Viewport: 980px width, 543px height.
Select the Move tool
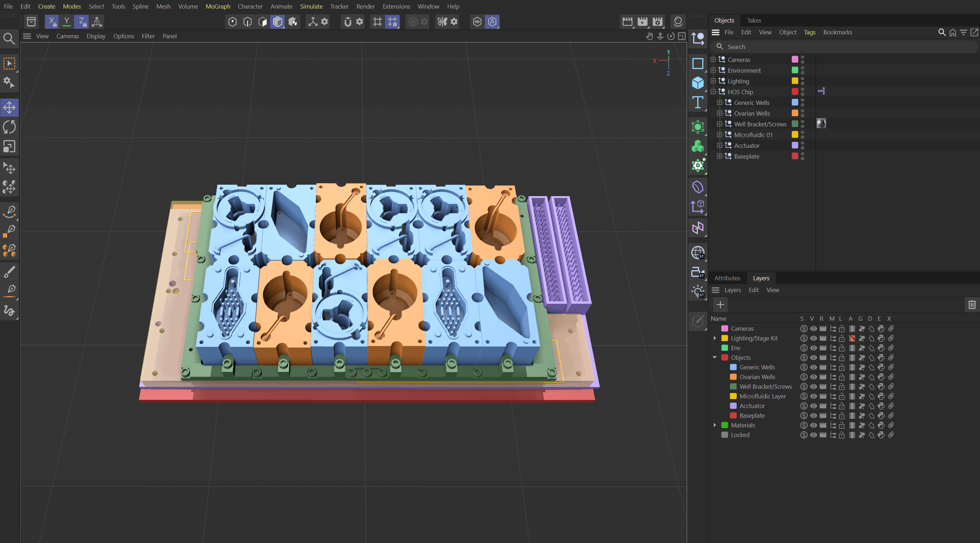pos(9,107)
